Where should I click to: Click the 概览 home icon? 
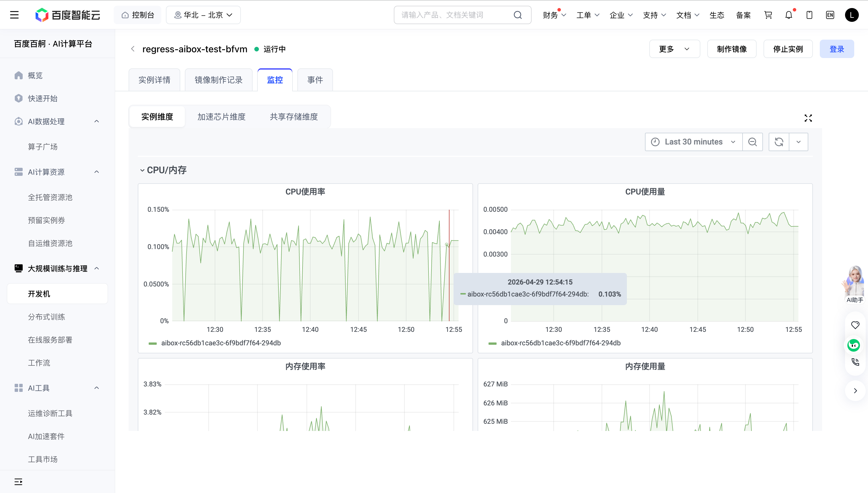[19, 75]
